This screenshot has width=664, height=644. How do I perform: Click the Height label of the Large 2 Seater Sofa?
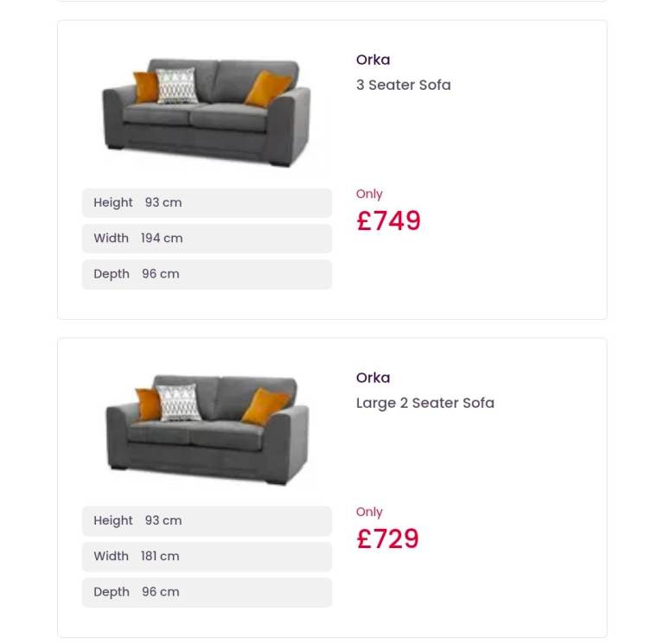[x=113, y=521]
